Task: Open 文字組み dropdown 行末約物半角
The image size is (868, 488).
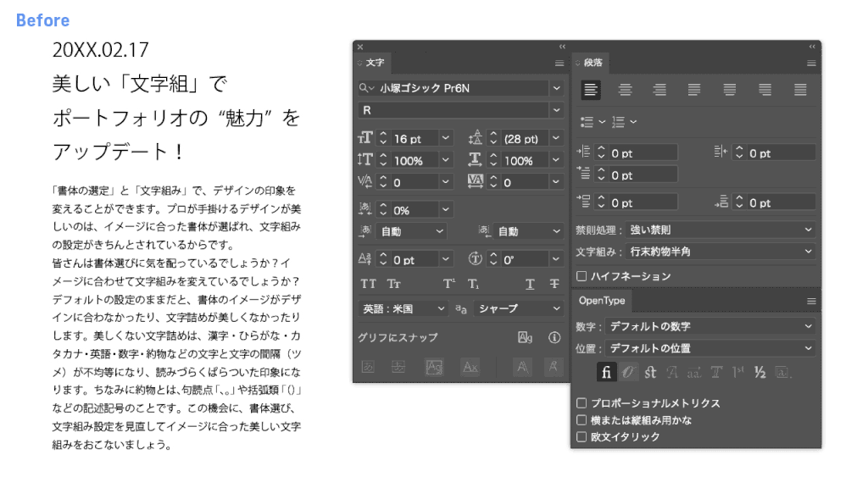Action: pos(721,251)
